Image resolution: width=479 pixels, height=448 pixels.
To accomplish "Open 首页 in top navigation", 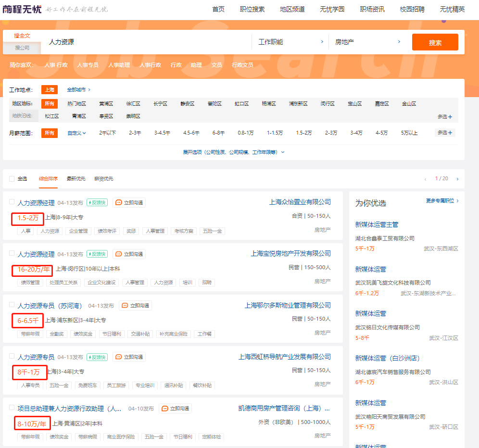I will [x=218, y=10].
